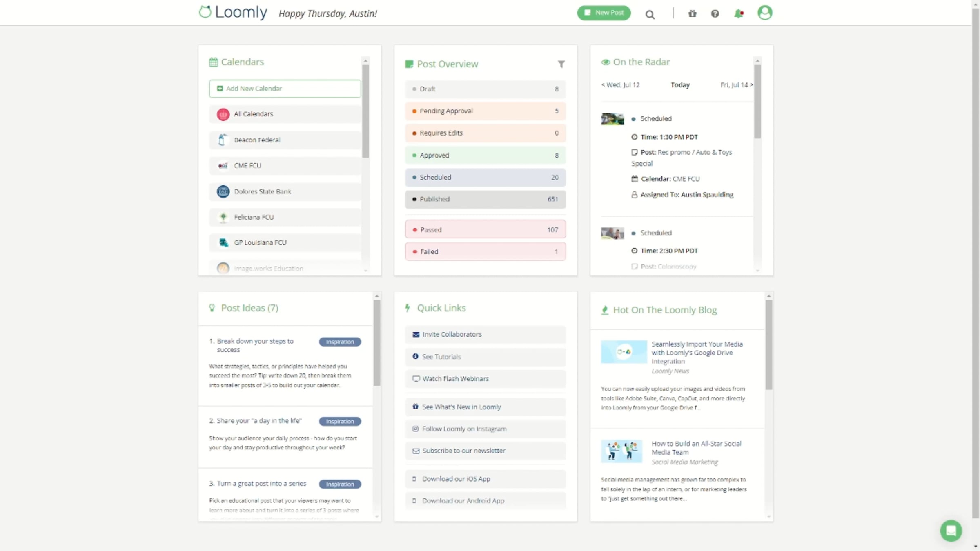The height and width of the screenshot is (551, 980).
Task: Go to previous day Wed, Jul 12
Action: tap(620, 85)
